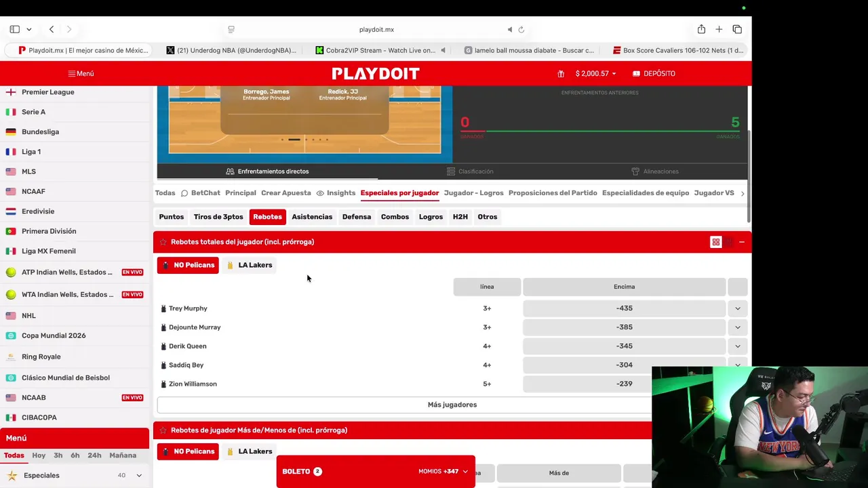The width and height of the screenshot is (868, 488).
Task: Expand Derik Queen rebound lines
Action: 738,346
